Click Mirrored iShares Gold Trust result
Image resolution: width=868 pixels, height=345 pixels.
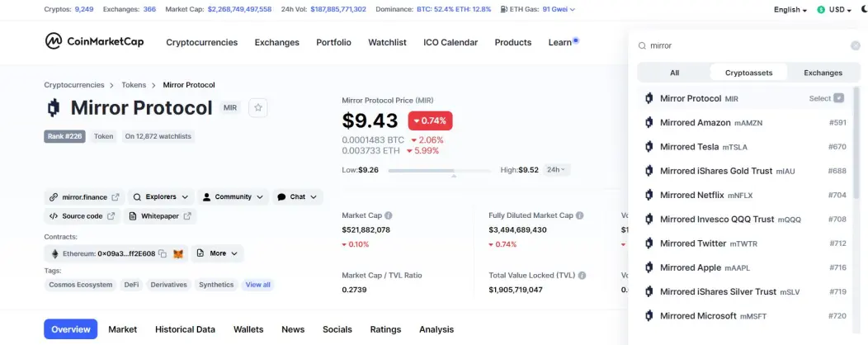744,171
